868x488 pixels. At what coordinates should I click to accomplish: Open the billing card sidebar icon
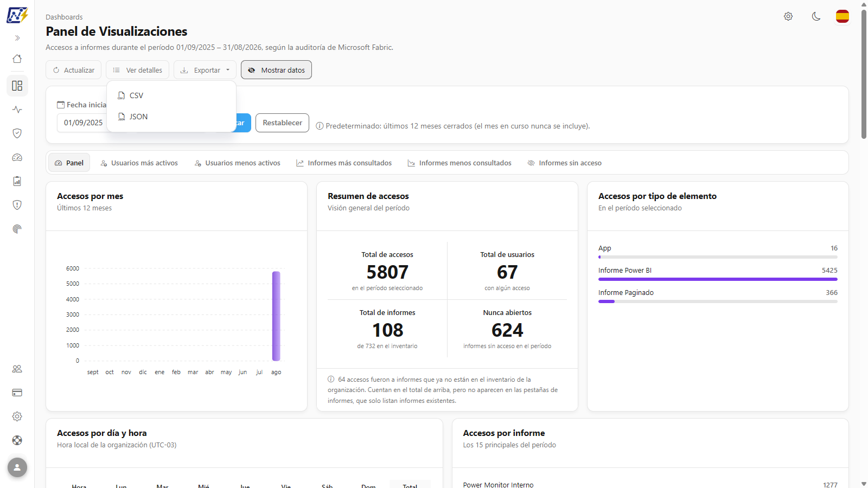click(x=17, y=393)
